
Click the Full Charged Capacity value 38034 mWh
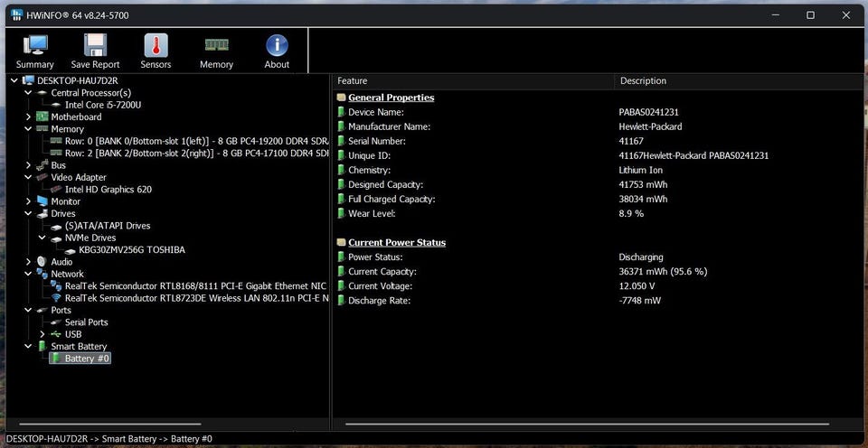pos(643,199)
